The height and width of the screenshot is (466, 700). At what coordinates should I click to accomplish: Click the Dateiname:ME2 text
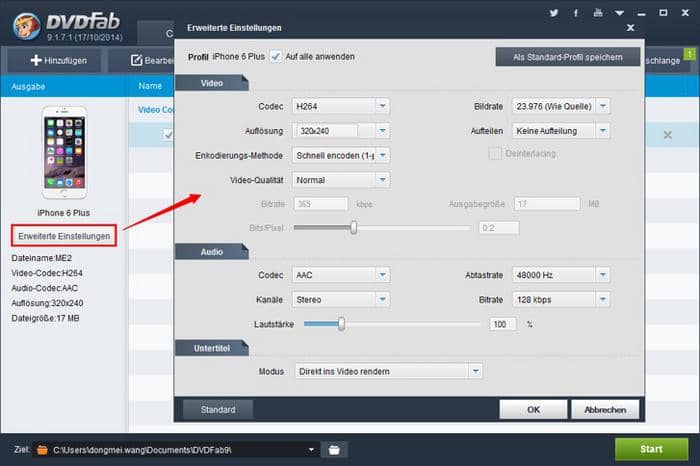click(42, 258)
